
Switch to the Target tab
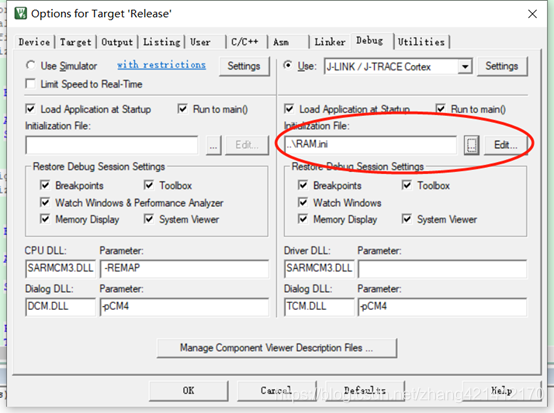(x=76, y=42)
